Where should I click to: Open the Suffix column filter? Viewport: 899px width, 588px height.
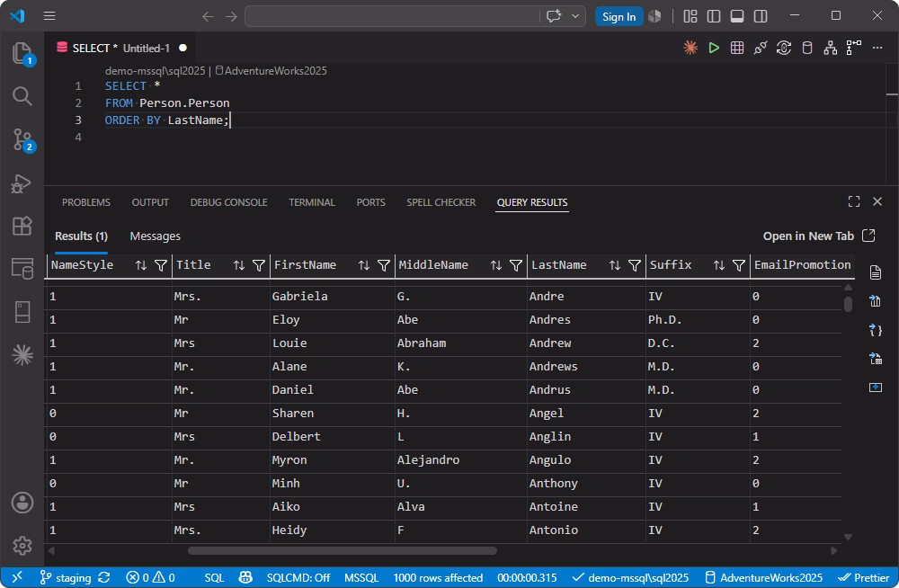click(x=739, y=265)
